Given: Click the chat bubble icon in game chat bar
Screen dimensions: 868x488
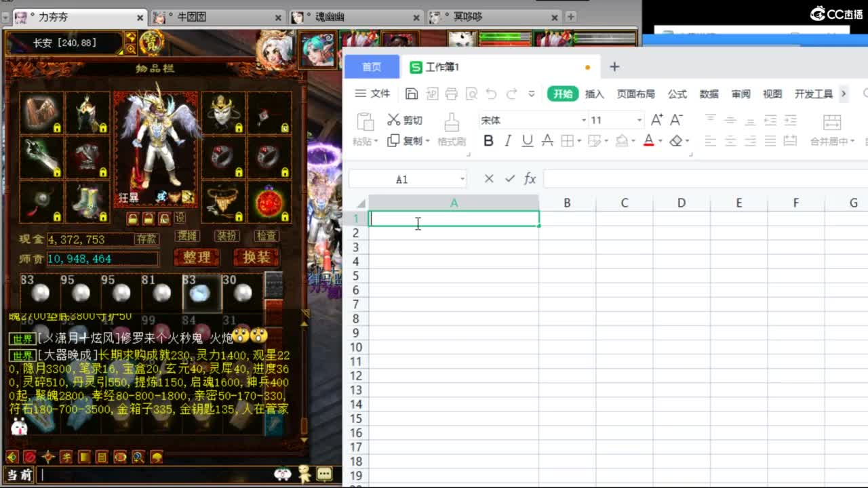Looking at the screenshot, I should pyautogui.click(x=324, y=474).
